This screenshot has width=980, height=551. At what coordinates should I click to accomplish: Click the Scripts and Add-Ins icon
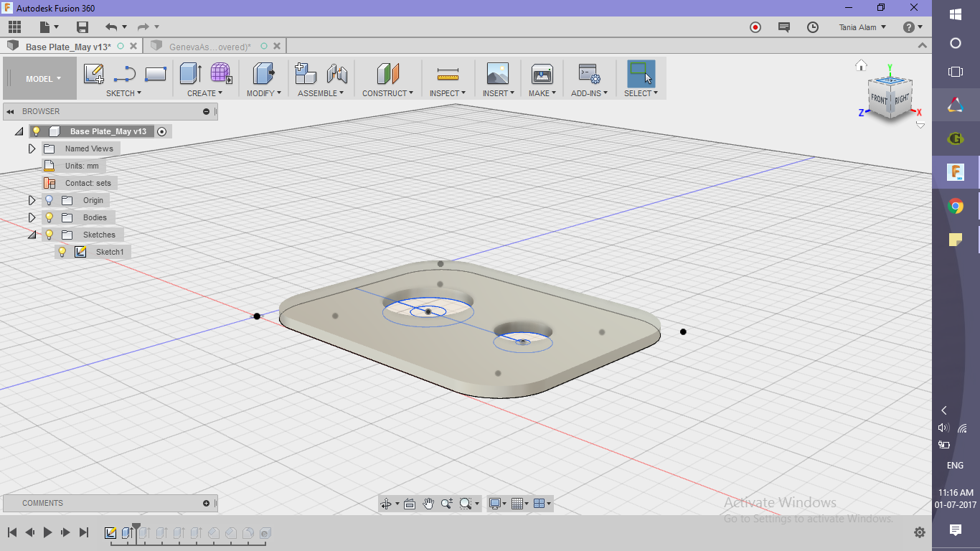pos(589,74)
